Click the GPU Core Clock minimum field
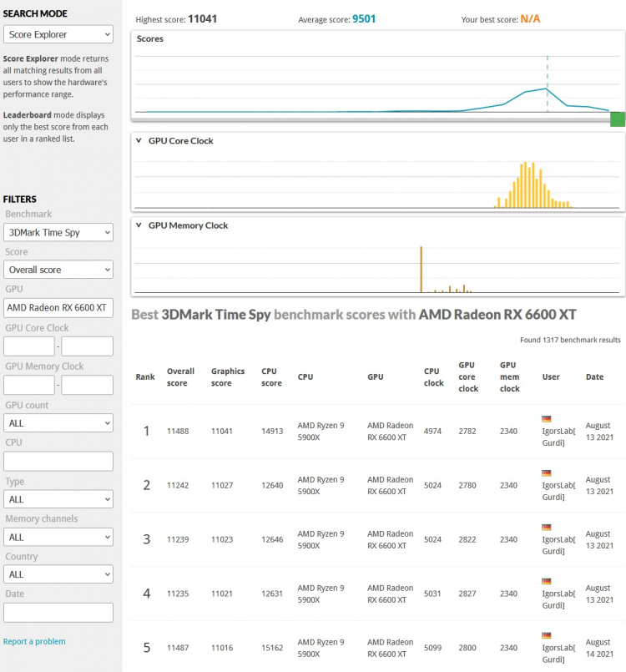 coord(29,346)
